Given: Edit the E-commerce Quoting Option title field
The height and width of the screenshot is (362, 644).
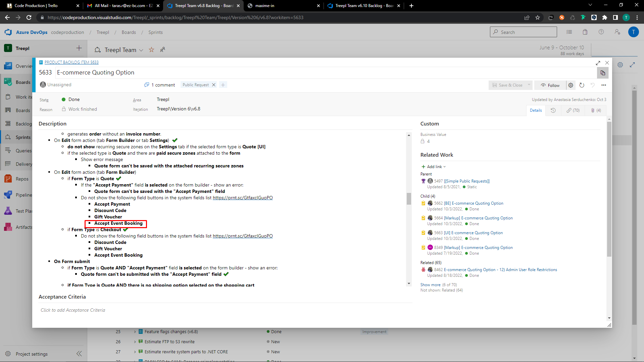Looking at the screenshot, I should 326,73.
